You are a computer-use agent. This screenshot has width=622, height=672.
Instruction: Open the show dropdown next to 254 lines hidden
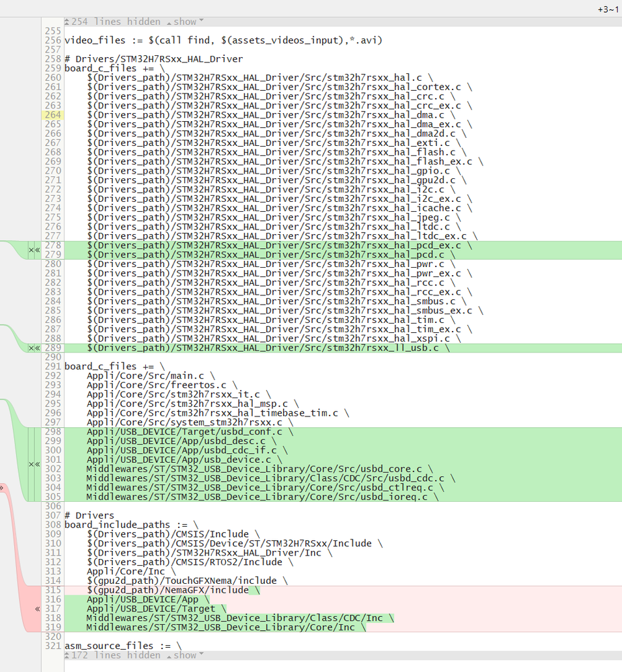point(185,22)
